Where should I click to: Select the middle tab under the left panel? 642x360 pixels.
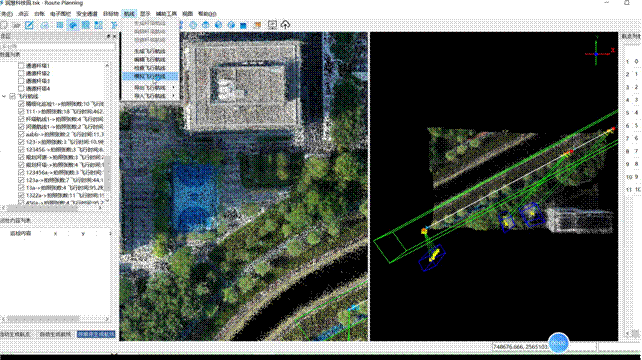(x=55, y=335)
